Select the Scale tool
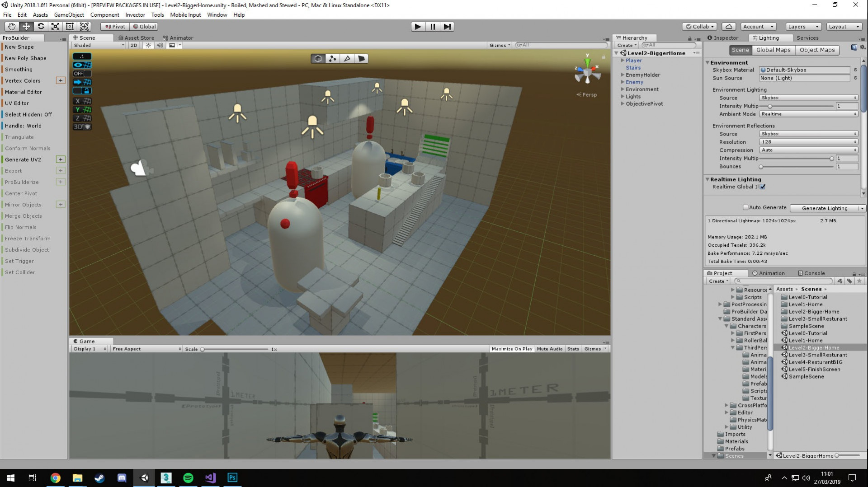The width and height of the screenshot is (868, 487). 55,27
